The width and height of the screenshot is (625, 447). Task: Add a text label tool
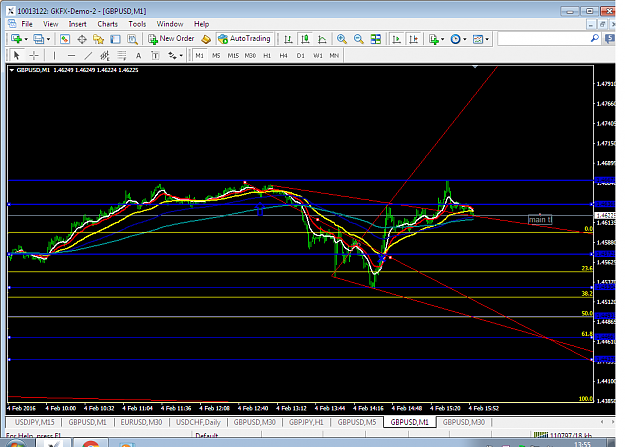(x=155, y=55)
